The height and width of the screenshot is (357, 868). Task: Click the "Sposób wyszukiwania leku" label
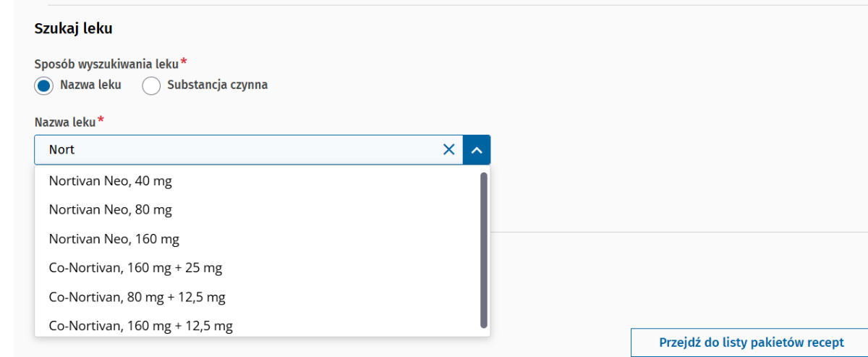coord(106,64)
